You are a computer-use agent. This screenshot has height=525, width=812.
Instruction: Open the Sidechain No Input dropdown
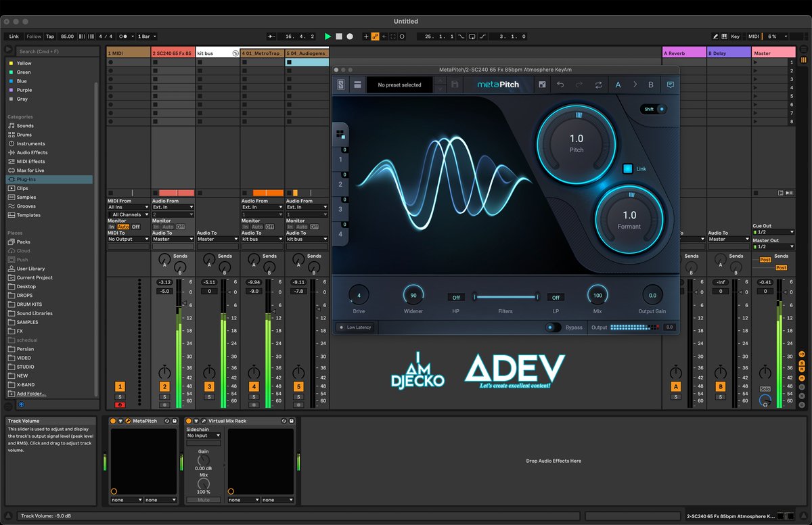[204, 436]
